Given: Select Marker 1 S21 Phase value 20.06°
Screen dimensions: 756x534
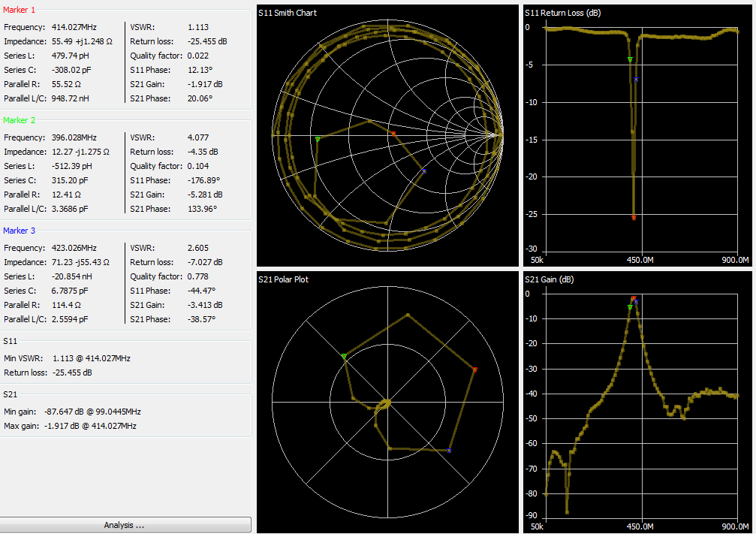Looking at the screenshot, I should (200, 98).
